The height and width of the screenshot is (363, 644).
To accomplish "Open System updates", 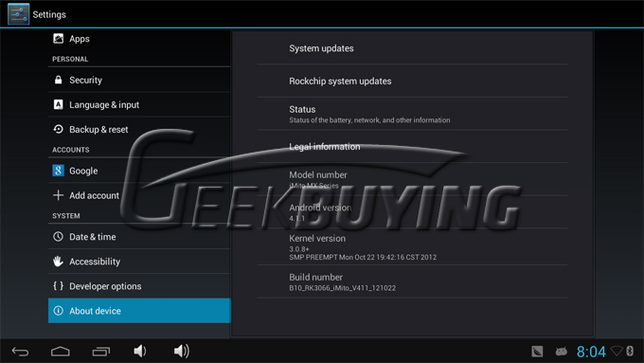I will point(412,48).
